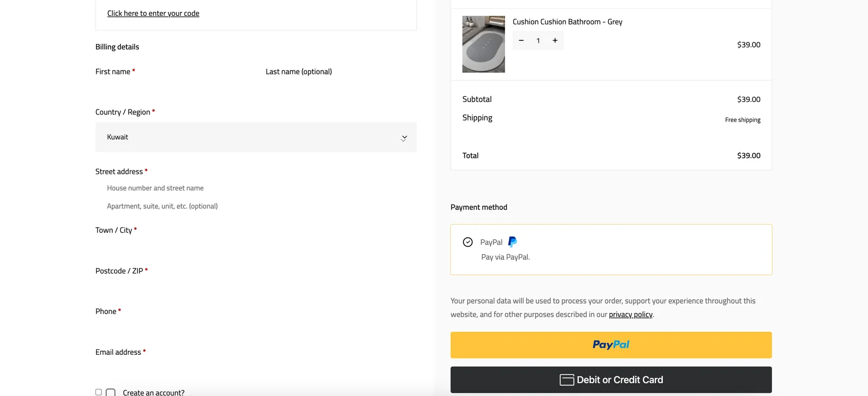
Task: Increase quantity with the plus icon
Action: click(555, 41)
